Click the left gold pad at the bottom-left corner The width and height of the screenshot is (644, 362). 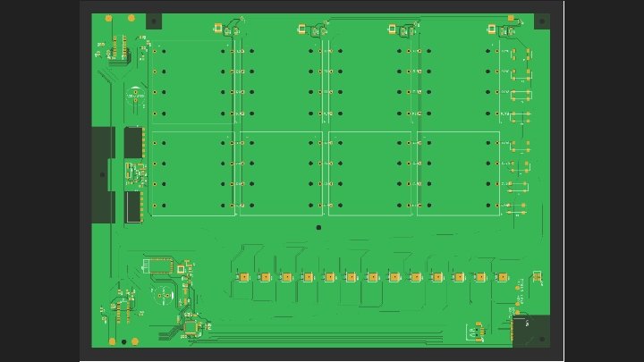(112, 341)
